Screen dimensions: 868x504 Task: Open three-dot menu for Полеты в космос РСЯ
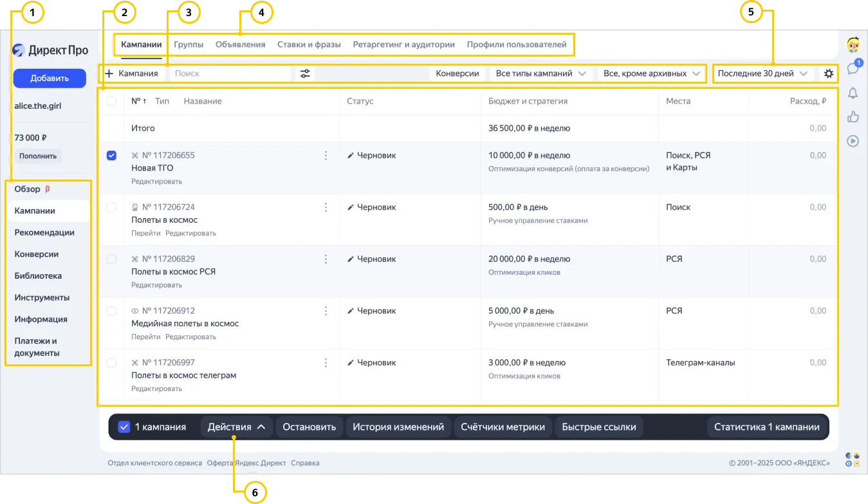tap(326, 259)
